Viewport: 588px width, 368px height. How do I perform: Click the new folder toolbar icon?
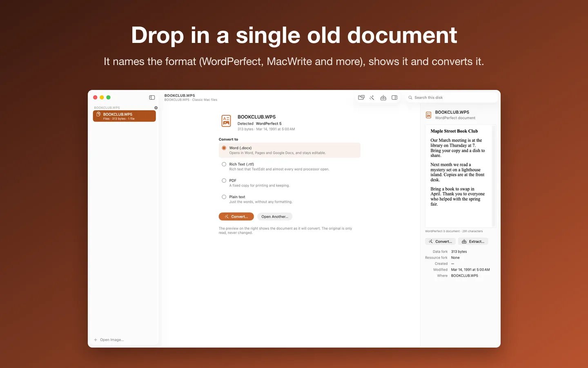pos(361,98)
